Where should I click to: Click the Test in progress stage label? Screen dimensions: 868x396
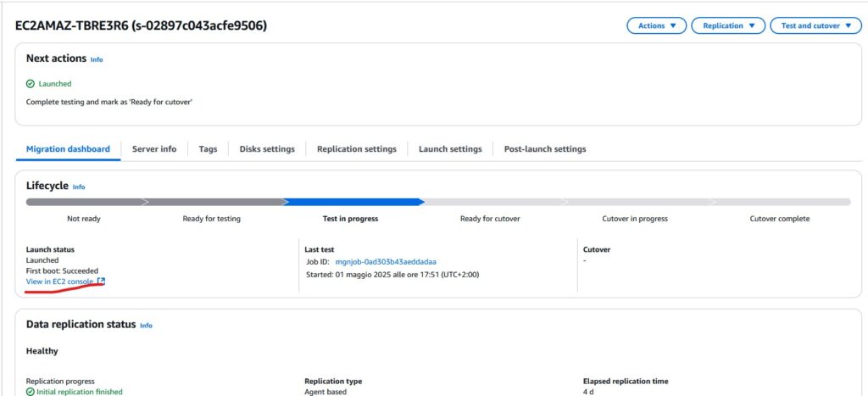click(x=350, y=219)
